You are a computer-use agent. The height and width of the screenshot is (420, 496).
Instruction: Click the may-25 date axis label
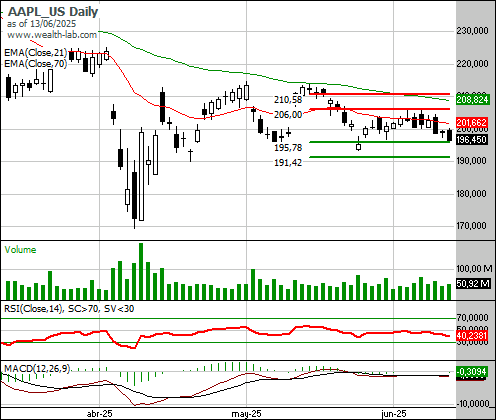coord(246,414)
